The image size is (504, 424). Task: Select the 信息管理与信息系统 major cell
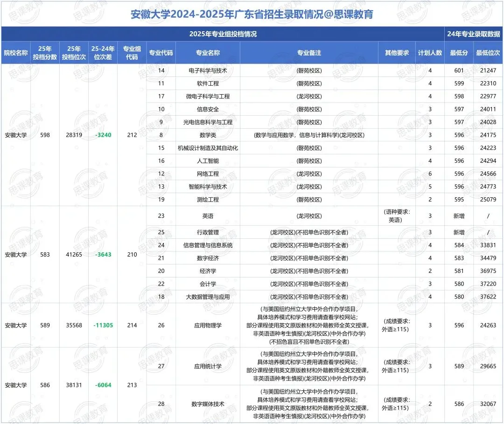point(208,245)
